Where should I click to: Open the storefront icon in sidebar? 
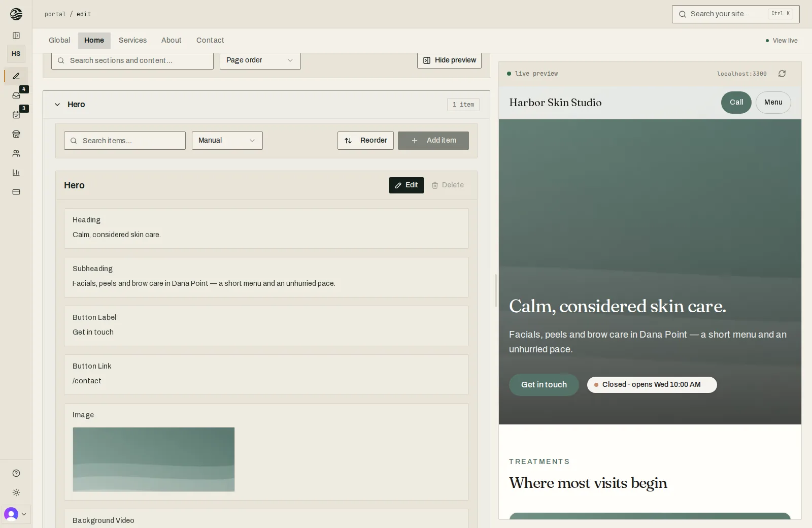[x=16, y=134]
